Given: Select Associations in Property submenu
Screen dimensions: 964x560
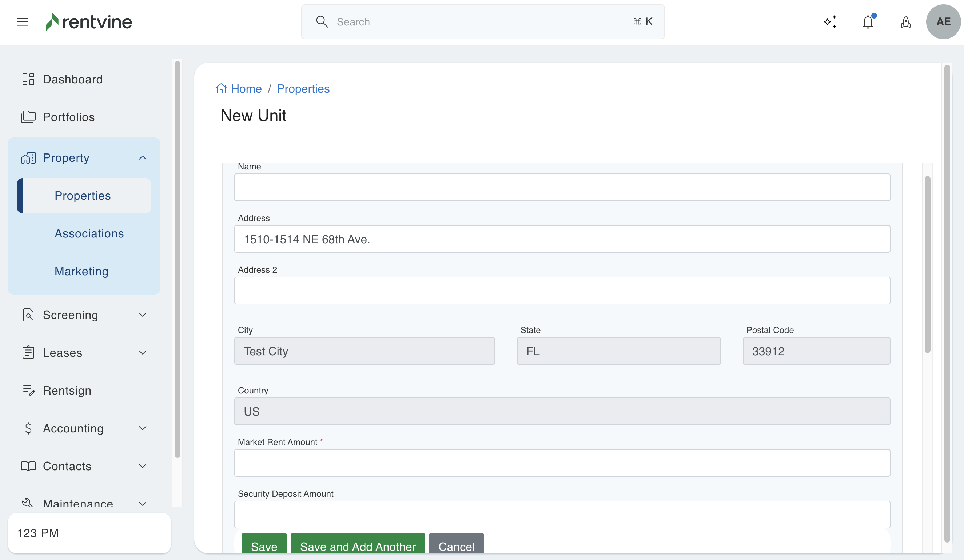Looking at the screenshot, I should tap(89, 233).
